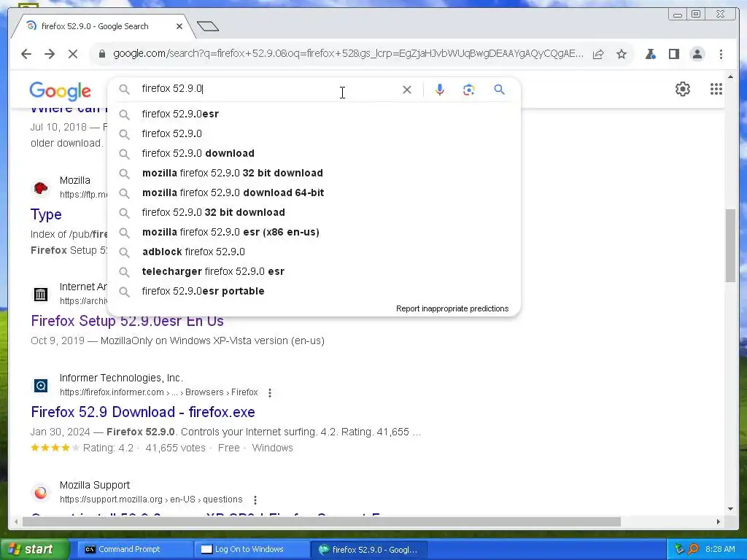Image resolution: width=747 pixels, height=560 pixels.
Task: Go forward in browser history
Action: coord(50,54)
